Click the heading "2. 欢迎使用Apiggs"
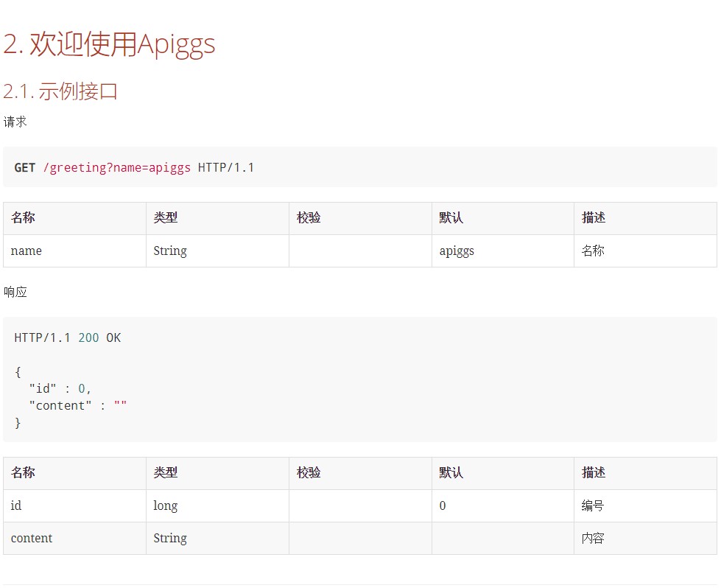The image size is (721, 588). click(x=108, y=45)
